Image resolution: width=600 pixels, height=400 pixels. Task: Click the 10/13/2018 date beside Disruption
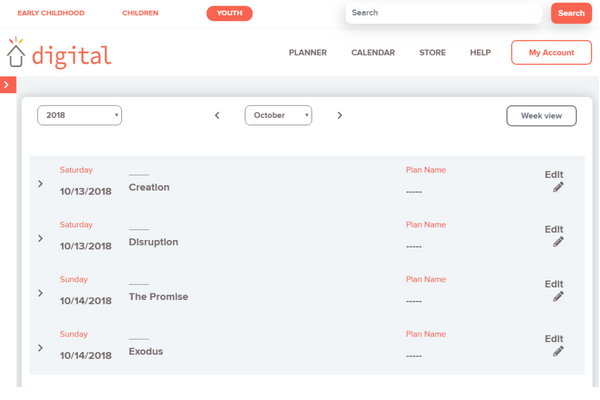(x=86, y=246)
